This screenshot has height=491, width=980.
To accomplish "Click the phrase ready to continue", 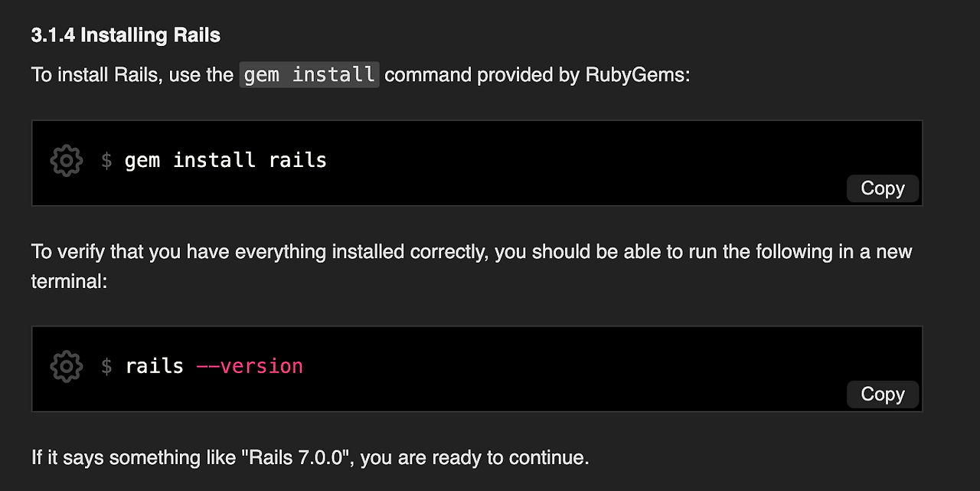I will tap(511, 458).
